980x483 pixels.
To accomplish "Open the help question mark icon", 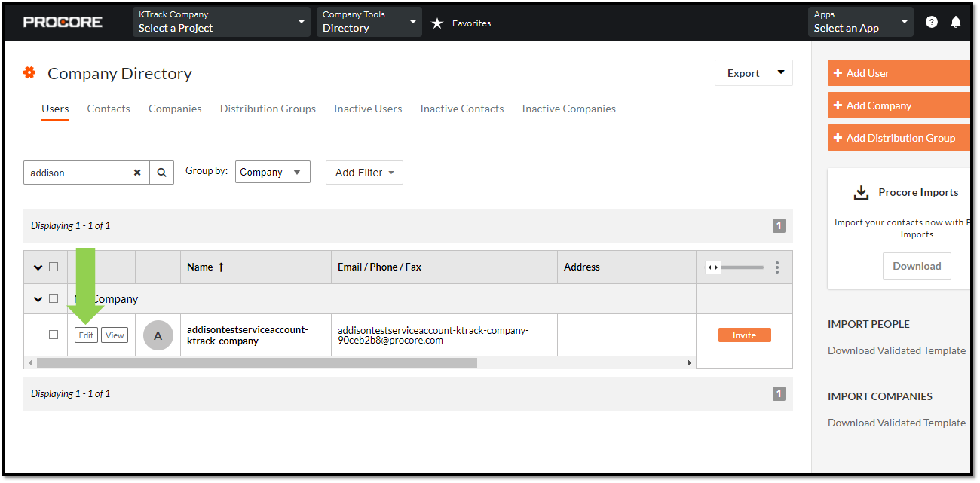I will pos(932,22).
